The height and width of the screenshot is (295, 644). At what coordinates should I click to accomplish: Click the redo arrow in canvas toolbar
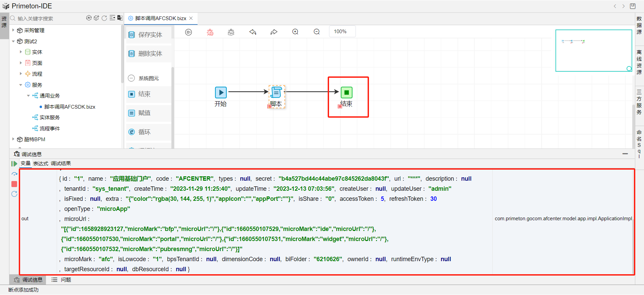(274, 32)
